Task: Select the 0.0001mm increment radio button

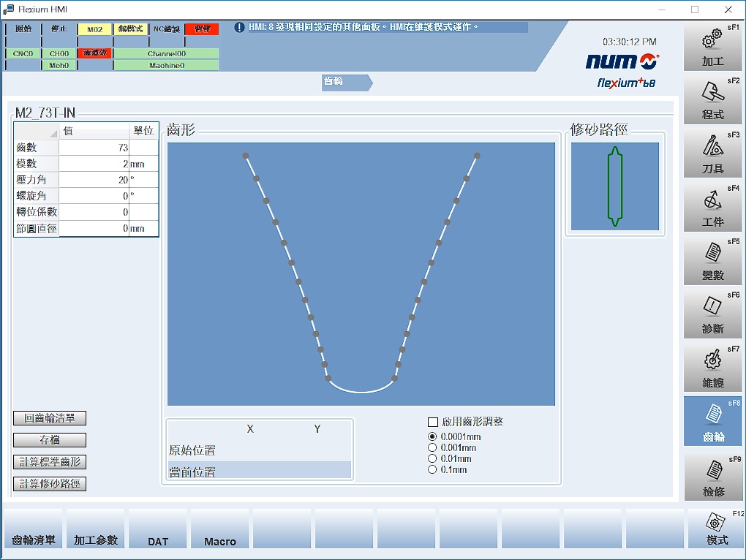Action: coord(432,436)
